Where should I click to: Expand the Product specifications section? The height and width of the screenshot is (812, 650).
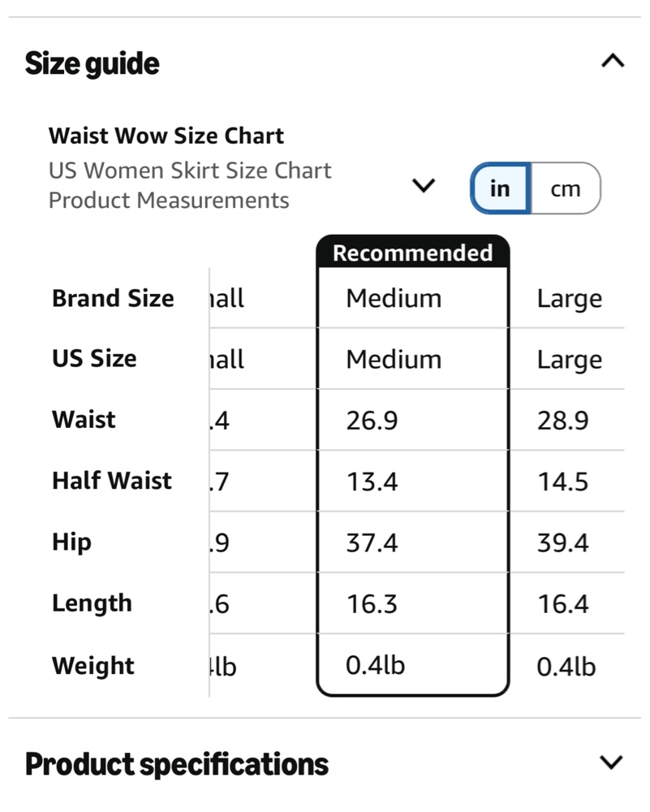point(611,762)
